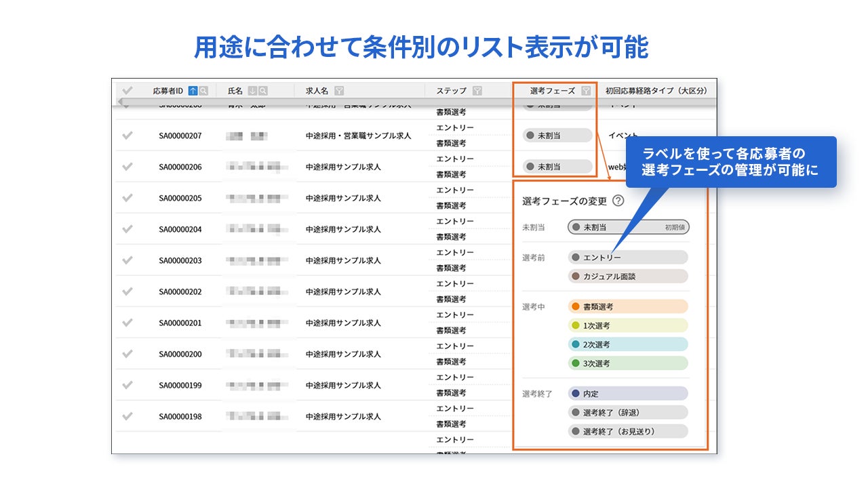This screenshot has width=868, height=488.
Task: Sort descending by 氏名 arrow icon
Action: click(252, 91)
